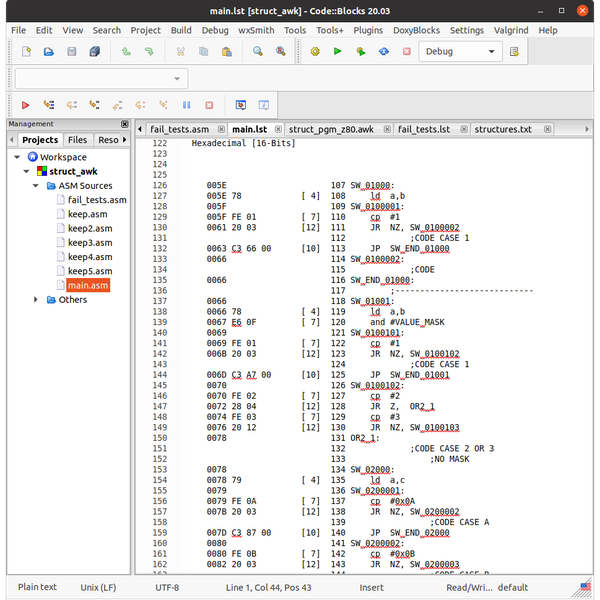Pause the debugger with the break icon
Viewport: 600px width, 600px height.
pyautogui.click(x=186, y=105)
